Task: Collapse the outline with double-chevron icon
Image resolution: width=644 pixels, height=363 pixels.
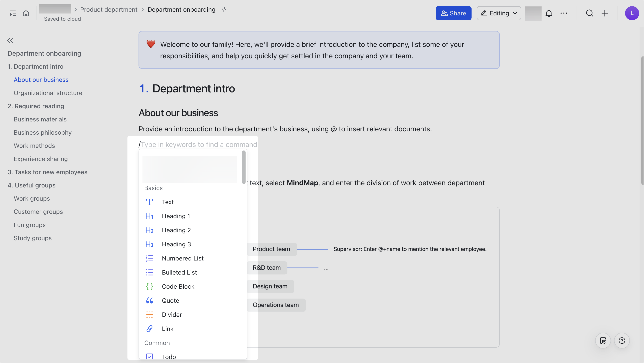Action: [x=10, y=40]
